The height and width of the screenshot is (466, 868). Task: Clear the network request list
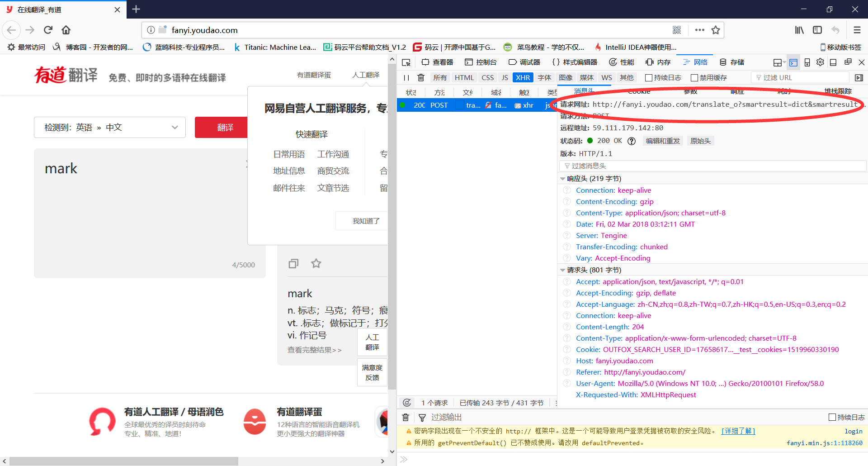point(421,78)
